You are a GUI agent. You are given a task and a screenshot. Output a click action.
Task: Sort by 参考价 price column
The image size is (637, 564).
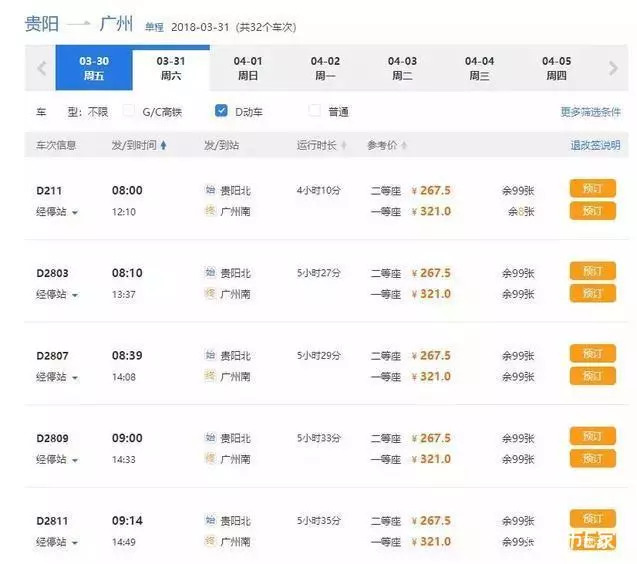coord(387,145)
